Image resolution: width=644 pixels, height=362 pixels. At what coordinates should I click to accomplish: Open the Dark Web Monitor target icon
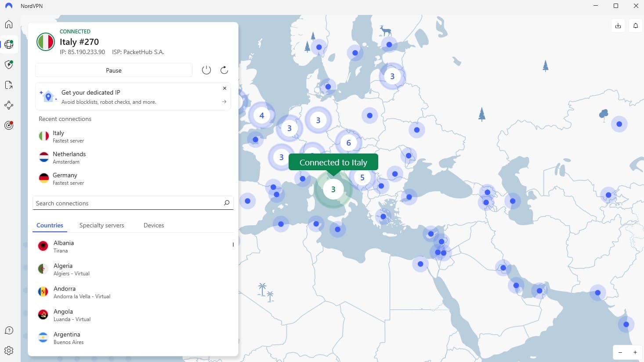pos(9,125)
